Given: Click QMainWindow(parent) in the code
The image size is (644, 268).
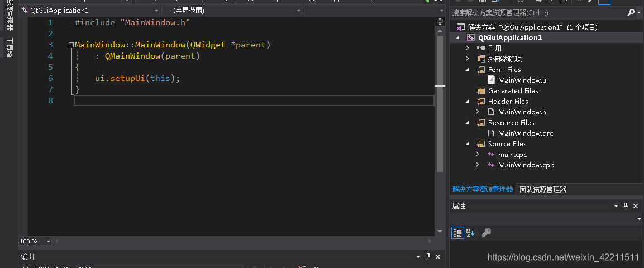Looking at the screenshot, I should 152,56.
